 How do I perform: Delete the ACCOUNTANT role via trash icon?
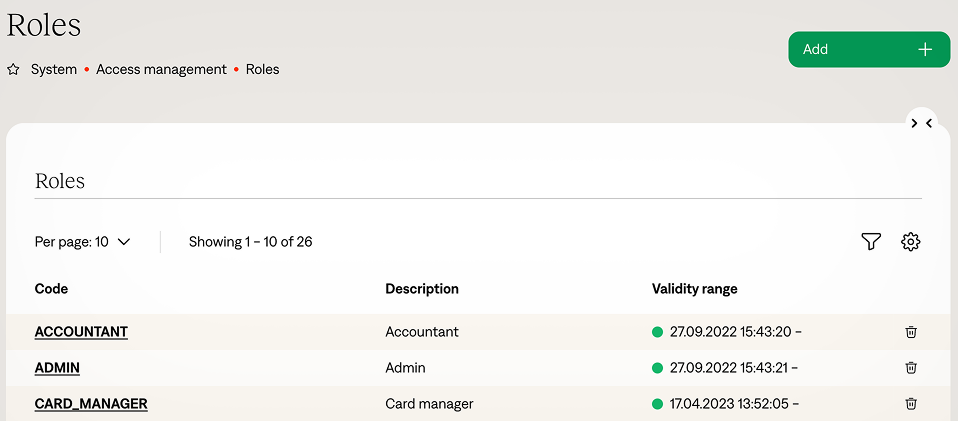coord(910,332)
